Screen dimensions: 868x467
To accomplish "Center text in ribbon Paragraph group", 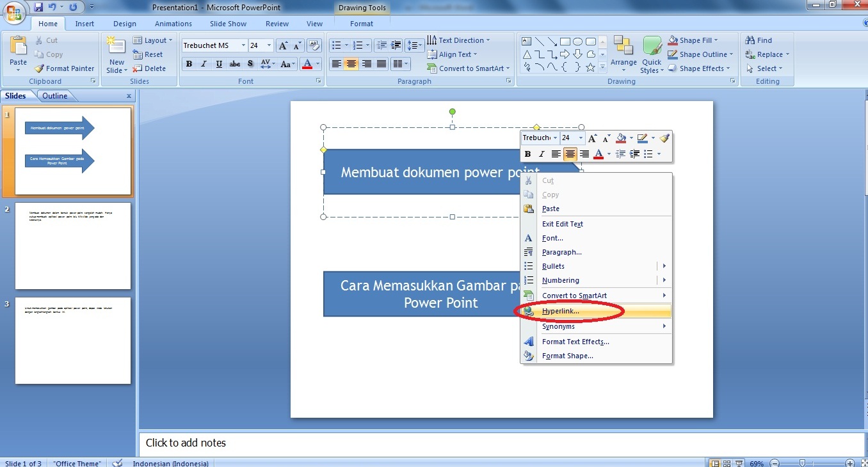I will tap(351, 64).
